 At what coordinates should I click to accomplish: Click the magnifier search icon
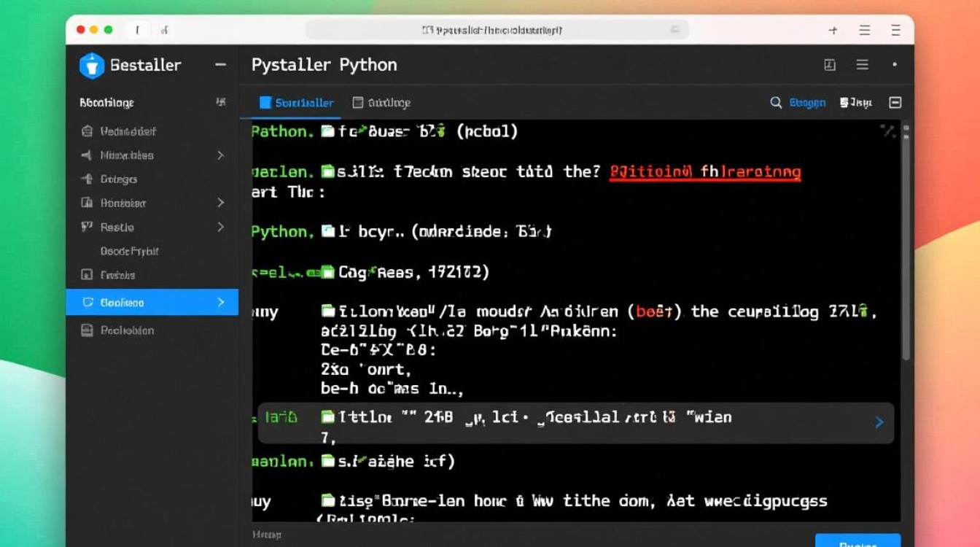pos(776,103)
